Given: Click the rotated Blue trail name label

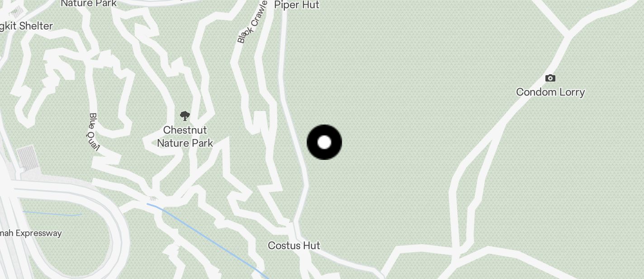Looking at the screenshot, I should coord(92,131).
